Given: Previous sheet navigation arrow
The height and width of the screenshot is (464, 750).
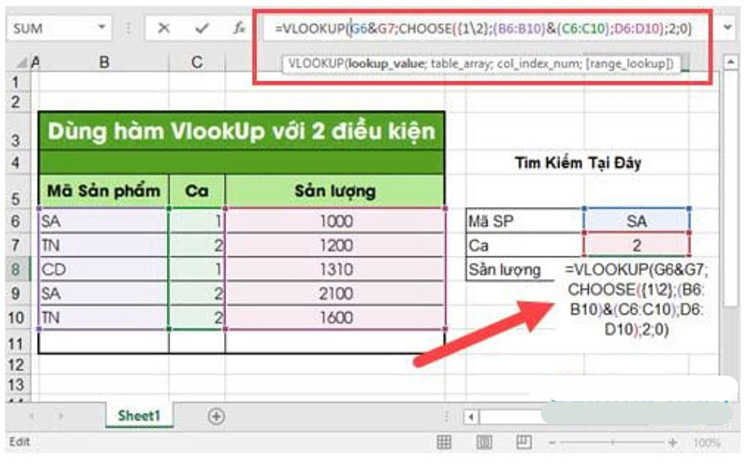Looking at the screenshot, I should [32, 416].
